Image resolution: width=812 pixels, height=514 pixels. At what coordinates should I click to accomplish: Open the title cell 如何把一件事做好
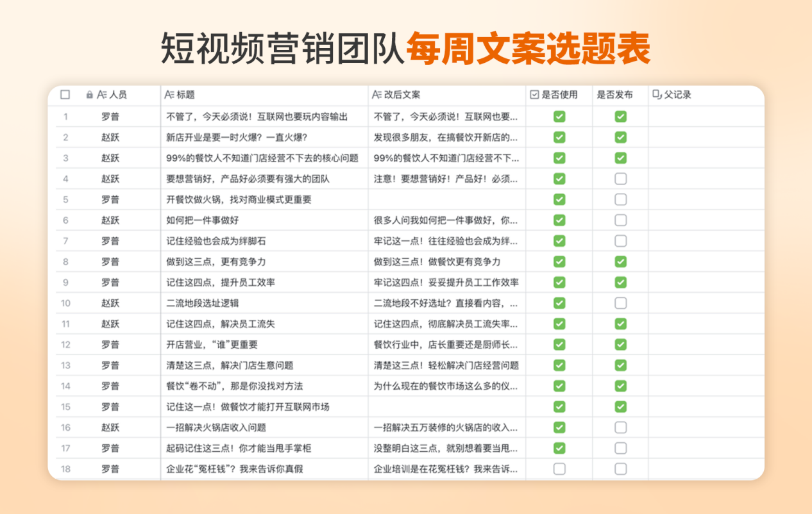[x=202, y=220]
